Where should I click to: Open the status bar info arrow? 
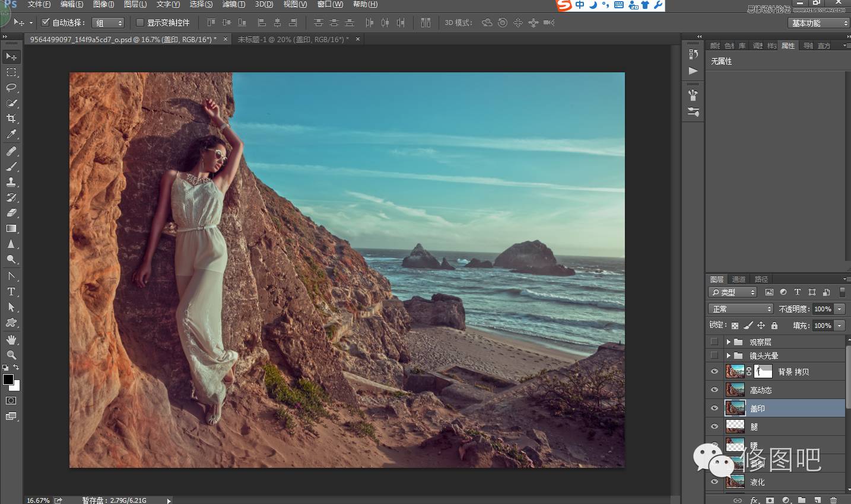pyautogui.click(x=169, y=500)
